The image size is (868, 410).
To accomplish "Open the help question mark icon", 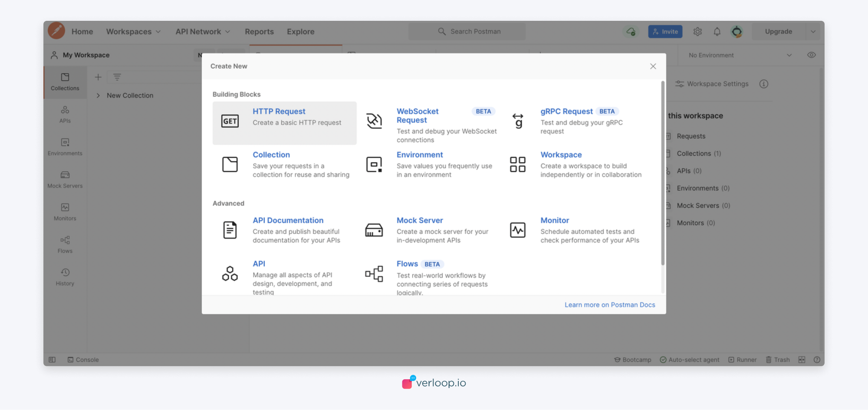I will pos(817,360).
